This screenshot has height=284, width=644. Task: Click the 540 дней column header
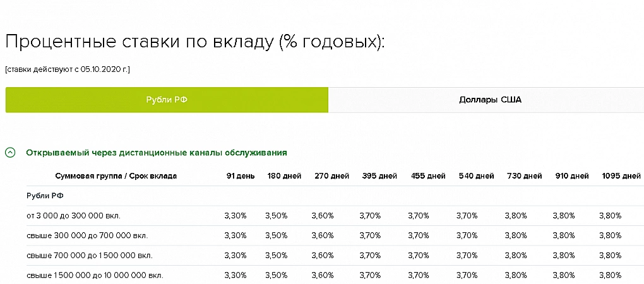pyautogui.click(x=476, y=176)
